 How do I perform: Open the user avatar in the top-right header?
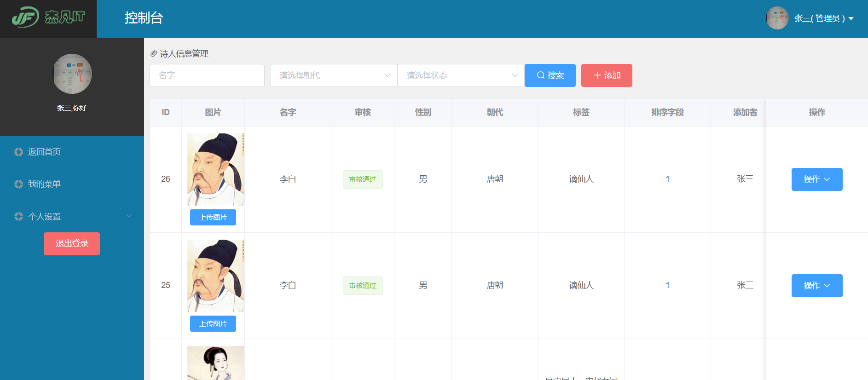coord(777,18)
